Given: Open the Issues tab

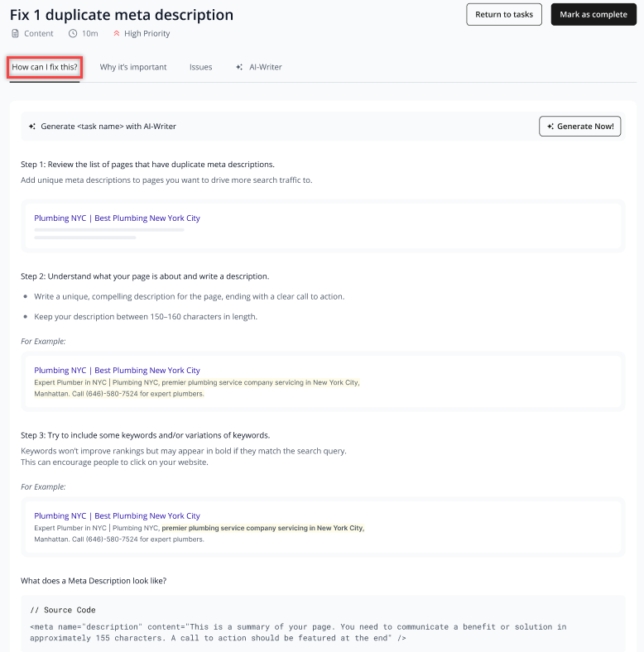Looking at the screenshot, I should click(x=200, y=67).
